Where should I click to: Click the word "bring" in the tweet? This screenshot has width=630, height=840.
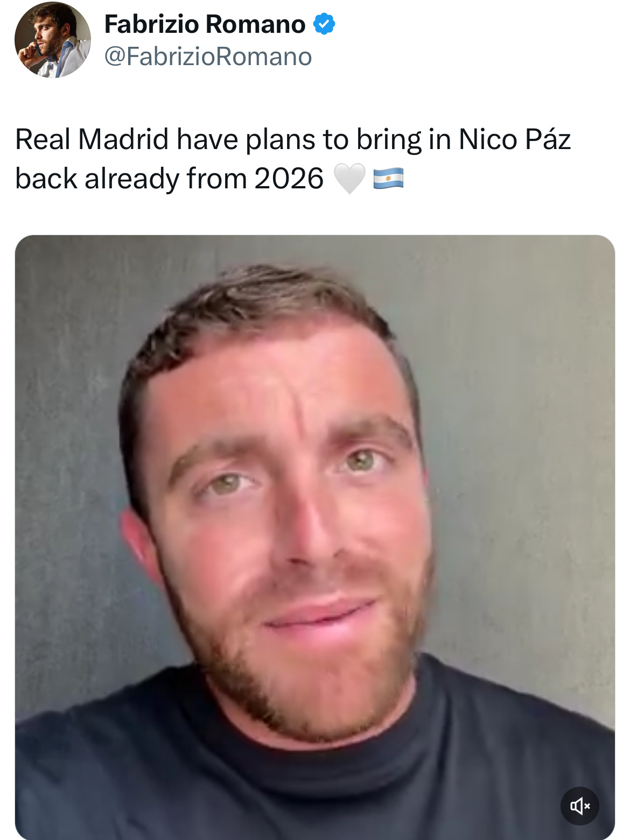(x=389, y=140)
